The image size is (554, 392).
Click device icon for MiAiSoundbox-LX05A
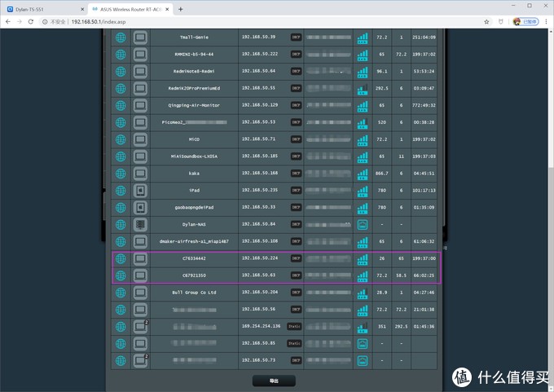[140, 156]
